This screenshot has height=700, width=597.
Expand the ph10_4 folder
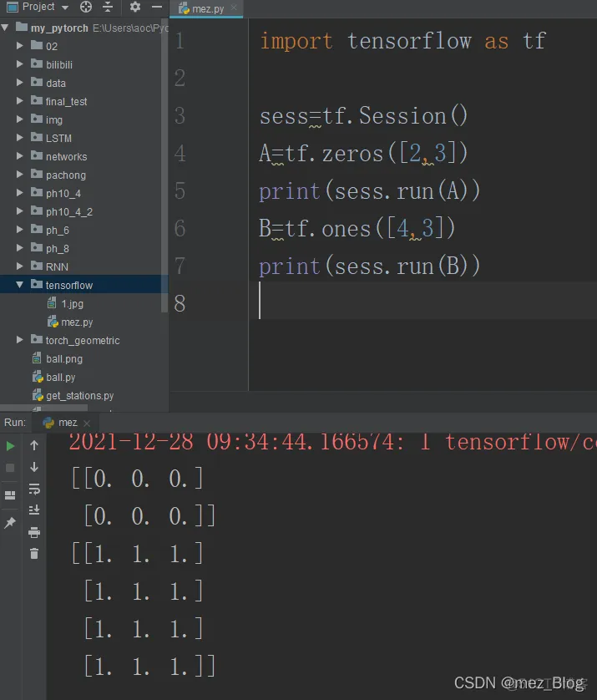pos(20,193)
